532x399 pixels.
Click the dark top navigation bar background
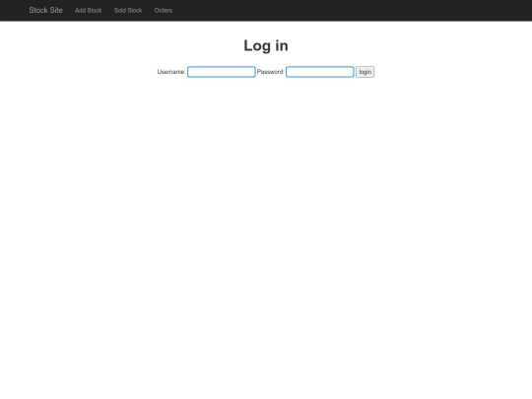click(x=339, y=10)
